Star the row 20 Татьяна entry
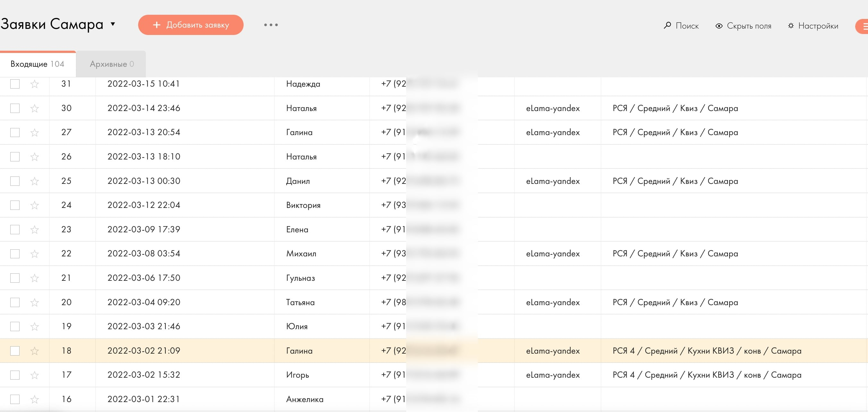Image resolution: width=868 pixels, height=412 pixels. [x=34, y=302]
